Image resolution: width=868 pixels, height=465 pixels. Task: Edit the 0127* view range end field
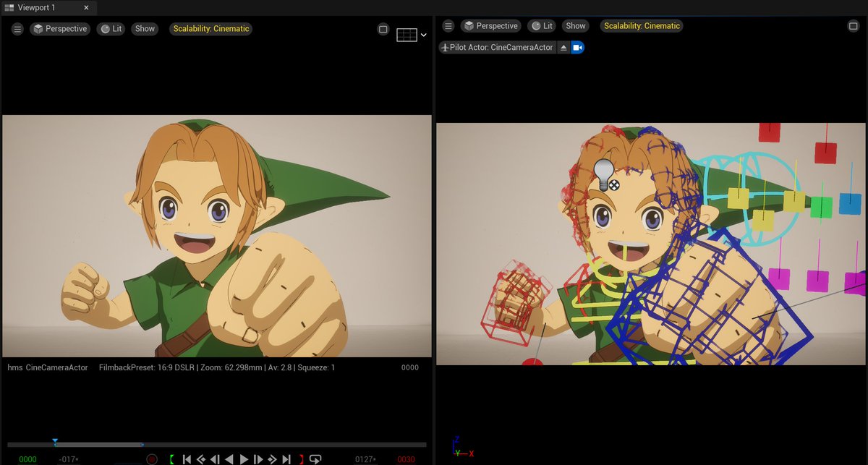pyautogui.click(x=366, y=459)
